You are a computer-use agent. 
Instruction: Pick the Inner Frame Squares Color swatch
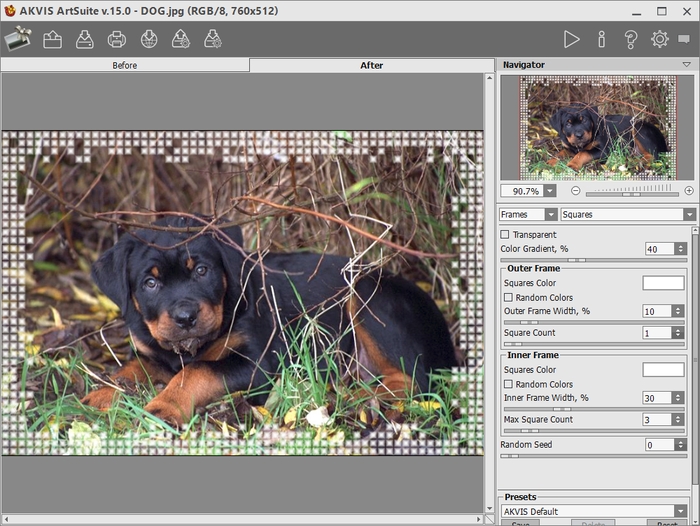coord(663,370)
